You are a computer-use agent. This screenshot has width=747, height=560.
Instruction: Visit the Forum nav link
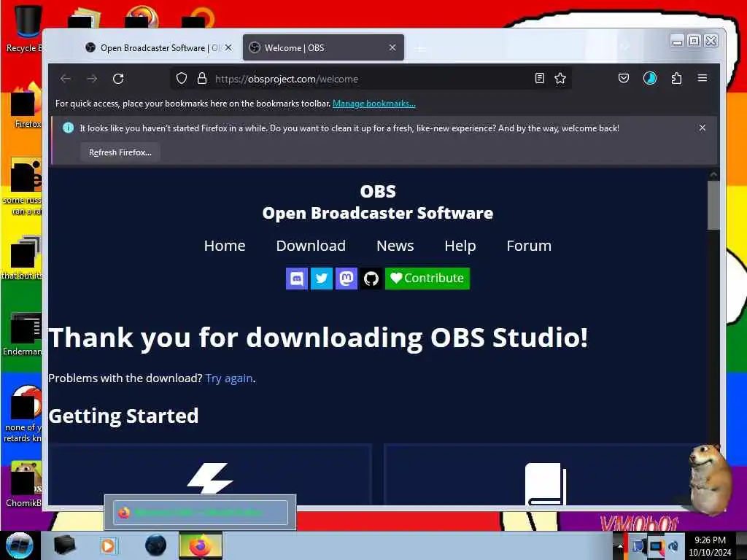click(529, 246)
